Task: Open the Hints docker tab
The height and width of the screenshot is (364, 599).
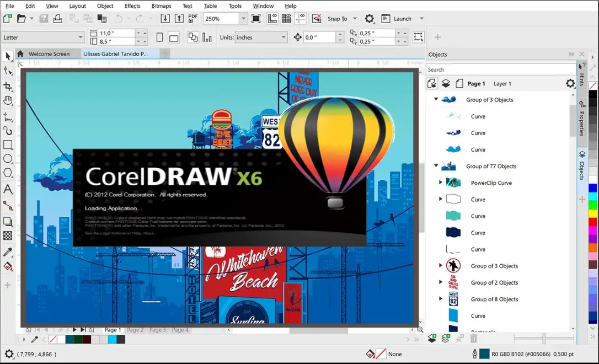Action: tap(581, 74)
